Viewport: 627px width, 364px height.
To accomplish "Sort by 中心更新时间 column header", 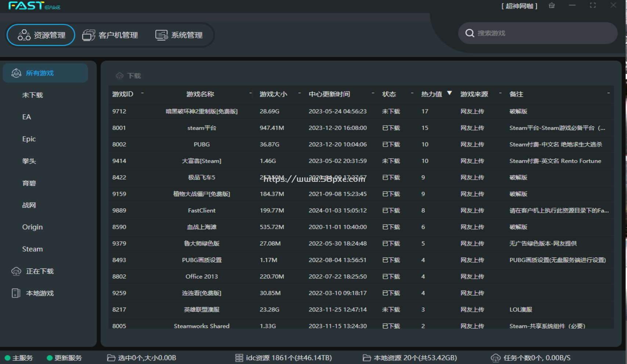I will (329, 94).
